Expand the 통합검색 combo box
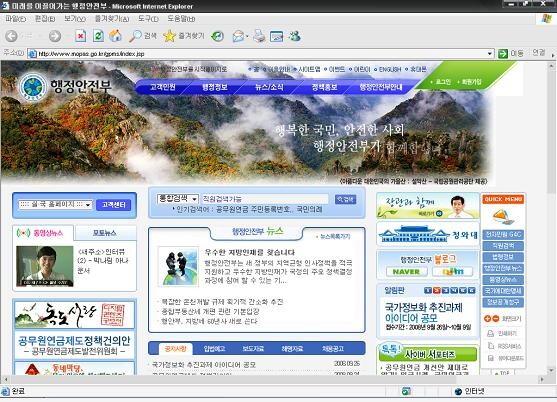The width and height of the screenshot is (557, 402). (x=177, y=199)
